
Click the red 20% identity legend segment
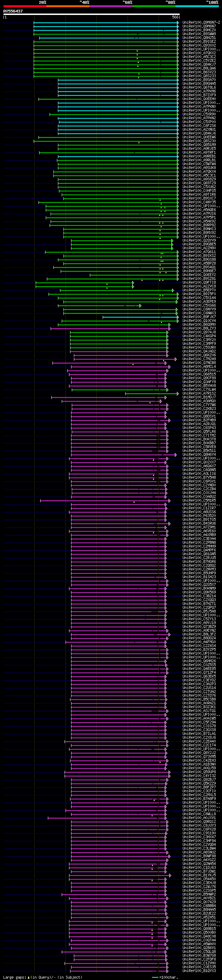point(25,6)
